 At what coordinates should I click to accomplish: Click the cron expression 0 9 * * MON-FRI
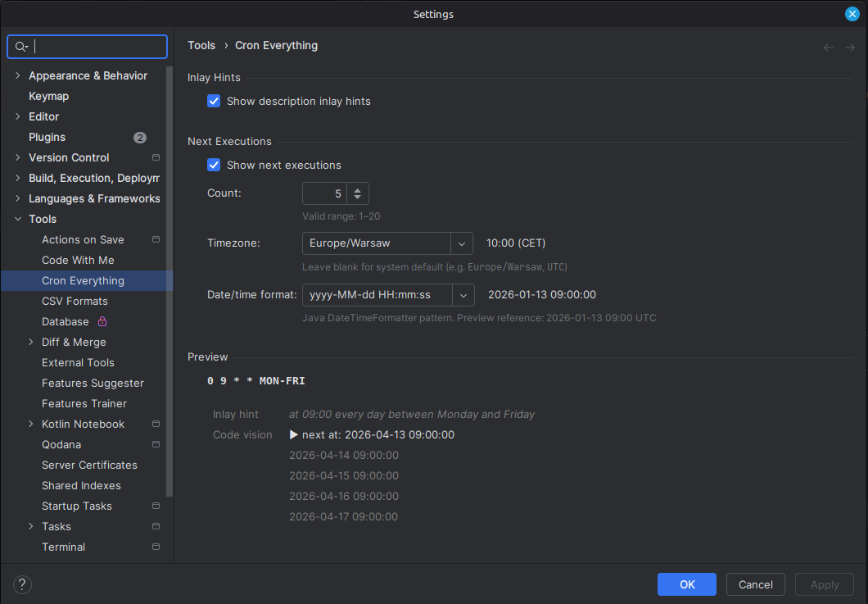(256, 381)
